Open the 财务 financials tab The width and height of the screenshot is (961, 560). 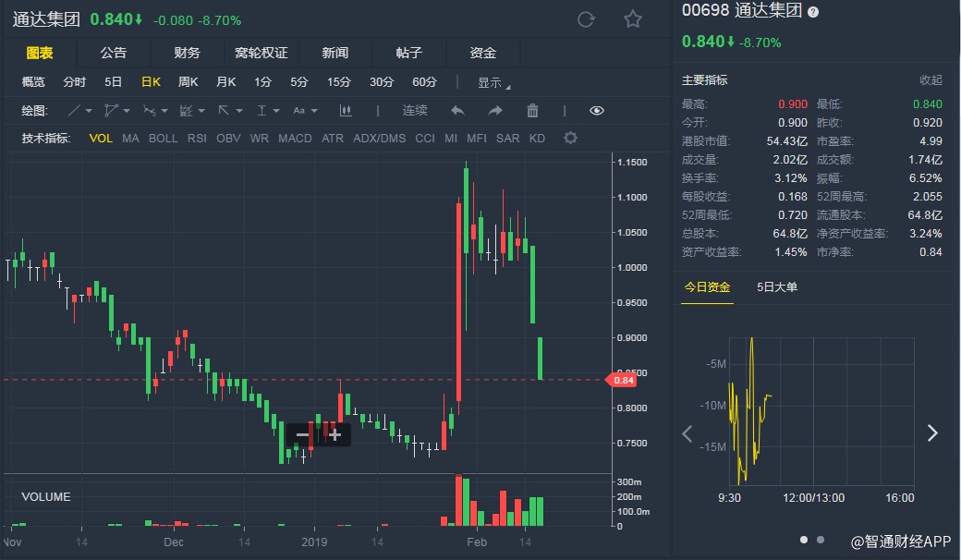(187, 53)
